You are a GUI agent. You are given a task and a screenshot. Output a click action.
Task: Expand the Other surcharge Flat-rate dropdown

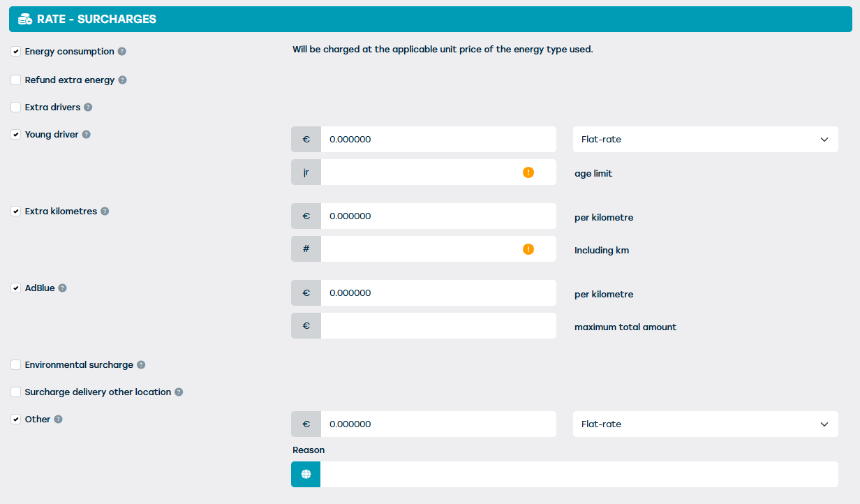705,424
